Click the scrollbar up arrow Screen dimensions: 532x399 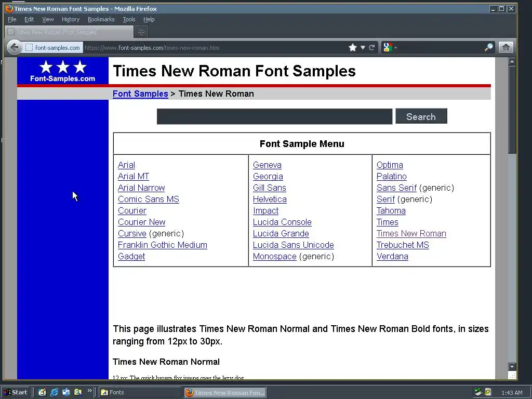tap(512, 61)
